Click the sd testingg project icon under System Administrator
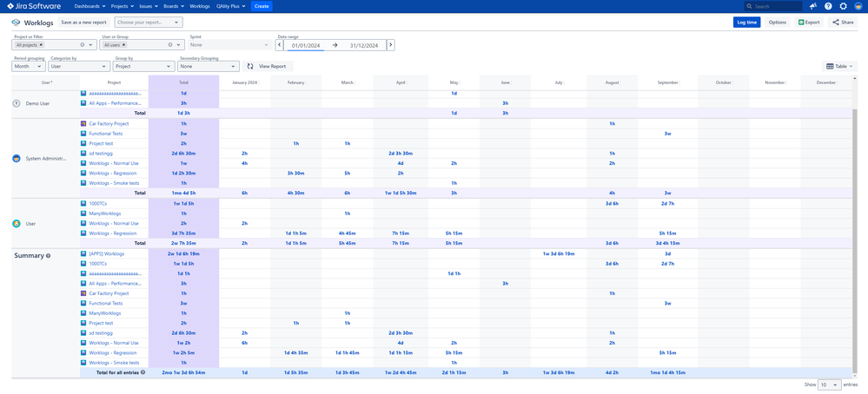Screen dimensions: 868x394 [x=83, y=154]
